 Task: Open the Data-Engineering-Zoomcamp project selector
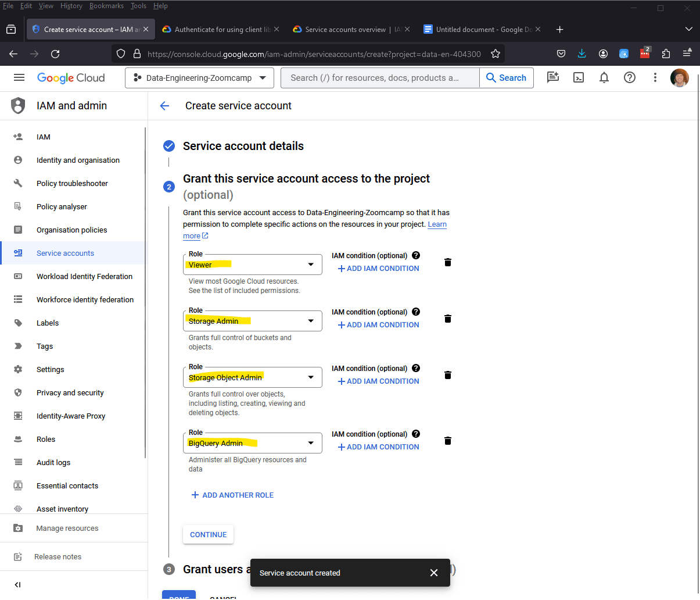[x=199, y=78]
